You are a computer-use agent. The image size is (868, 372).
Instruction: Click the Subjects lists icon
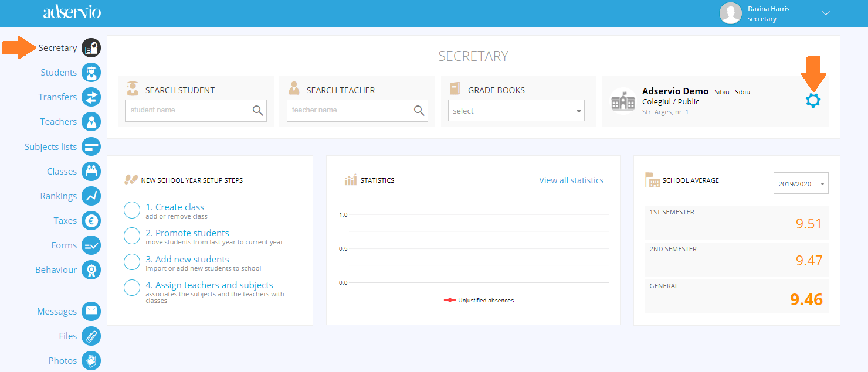(x=91, y=146)
